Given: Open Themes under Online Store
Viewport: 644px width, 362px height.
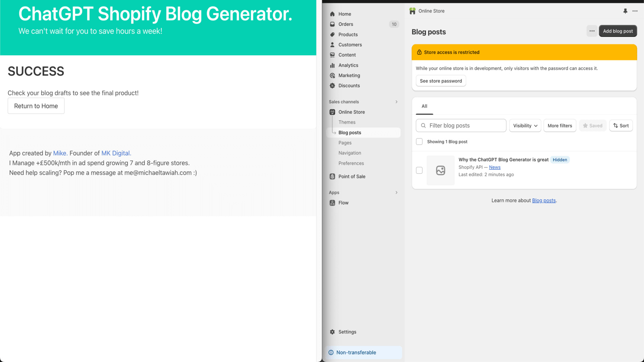Looking at the screenshot, I should point(347,122).
